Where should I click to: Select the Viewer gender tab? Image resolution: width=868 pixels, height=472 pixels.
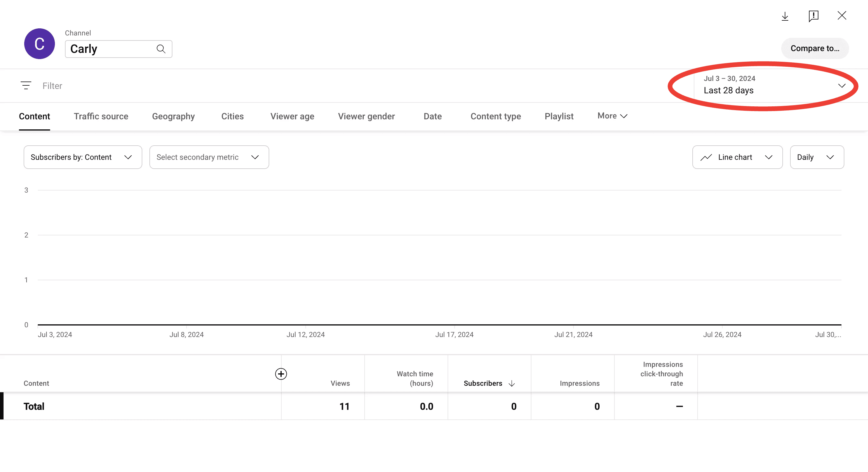pos(366,116)
